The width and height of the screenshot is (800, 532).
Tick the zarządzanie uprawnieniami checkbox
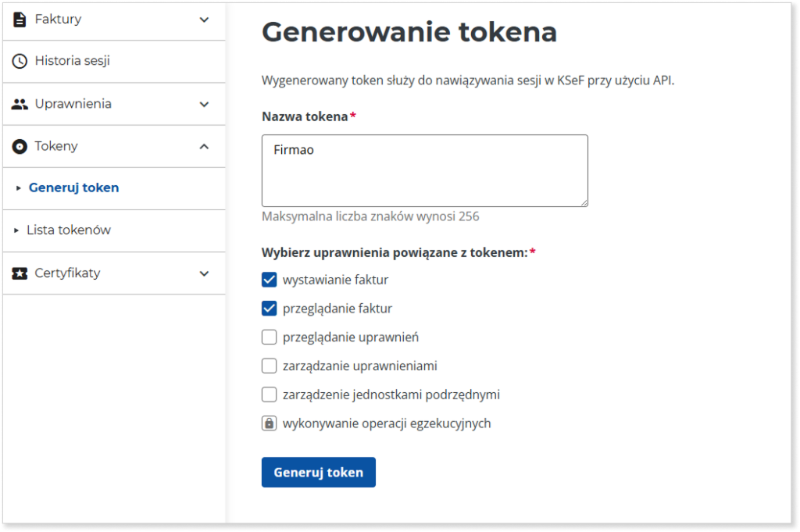pyautogui.click(x=269, y=366)
